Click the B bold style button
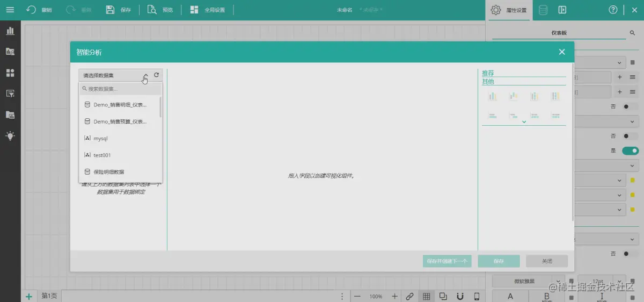Image resolution: width=644 pixels, height=302 pixels. (547, 296)
